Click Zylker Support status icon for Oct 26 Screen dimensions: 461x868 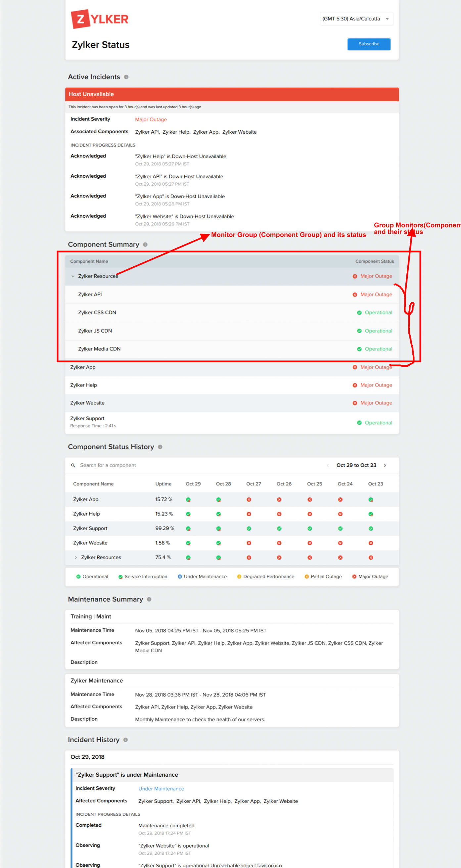click(x=279, y=529)
